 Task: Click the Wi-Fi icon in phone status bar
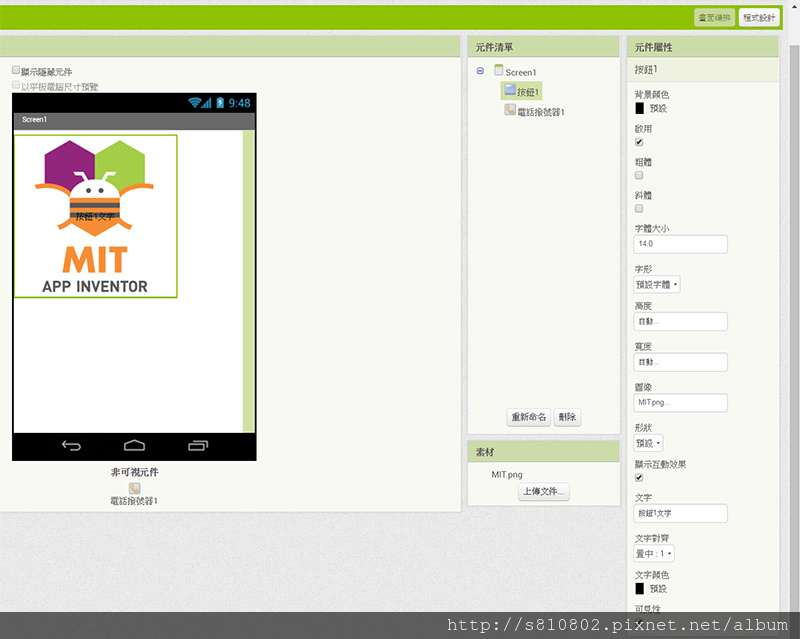click(194, 103)
